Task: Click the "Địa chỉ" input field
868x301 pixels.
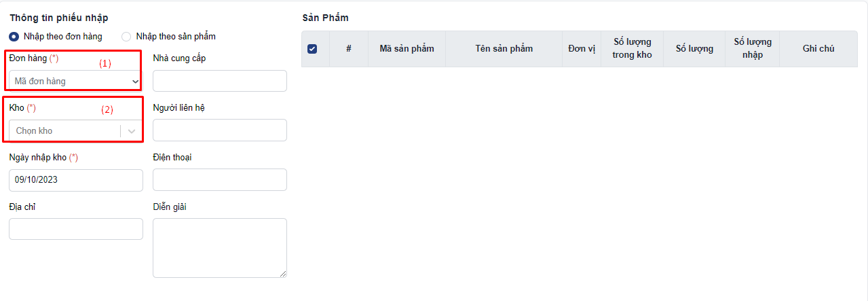Action: point(76,229)
